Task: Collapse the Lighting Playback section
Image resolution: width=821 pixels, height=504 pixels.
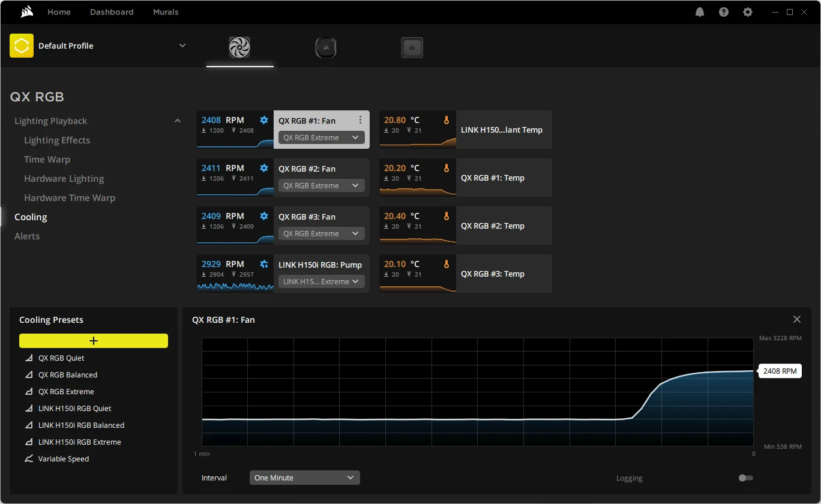Action: tap(178, 121)
